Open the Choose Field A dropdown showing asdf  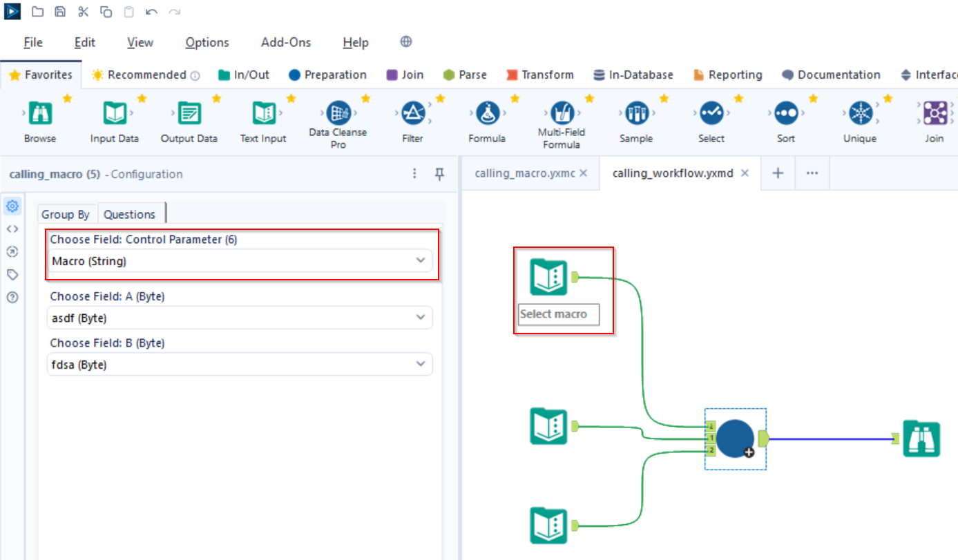(x=240, y=318)
